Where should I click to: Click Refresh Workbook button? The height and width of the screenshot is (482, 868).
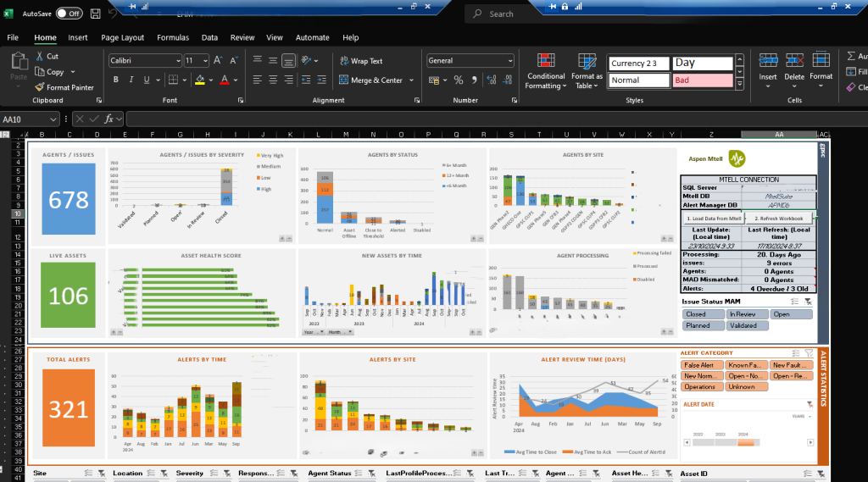779,218
